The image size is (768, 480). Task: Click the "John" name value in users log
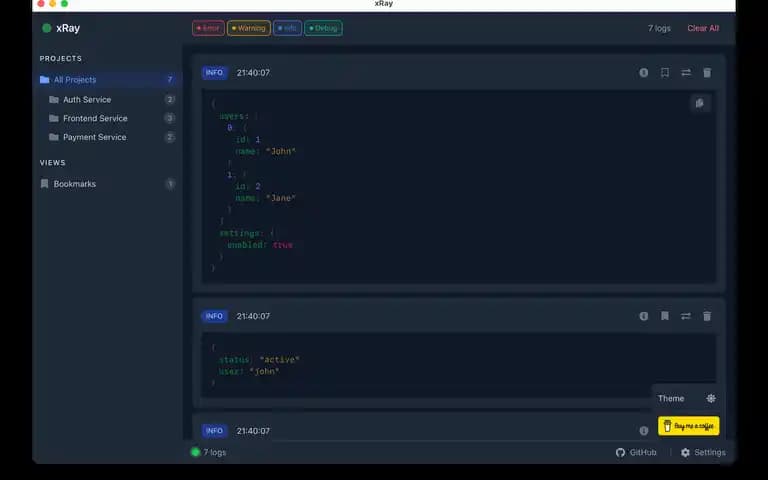coord(281,151)
